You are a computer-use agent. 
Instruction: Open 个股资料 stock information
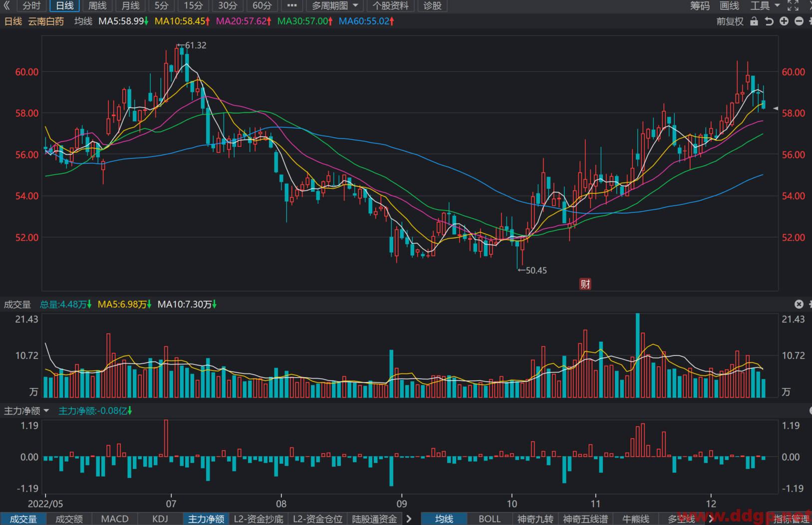pyautogui.click(x=391, y=5)
